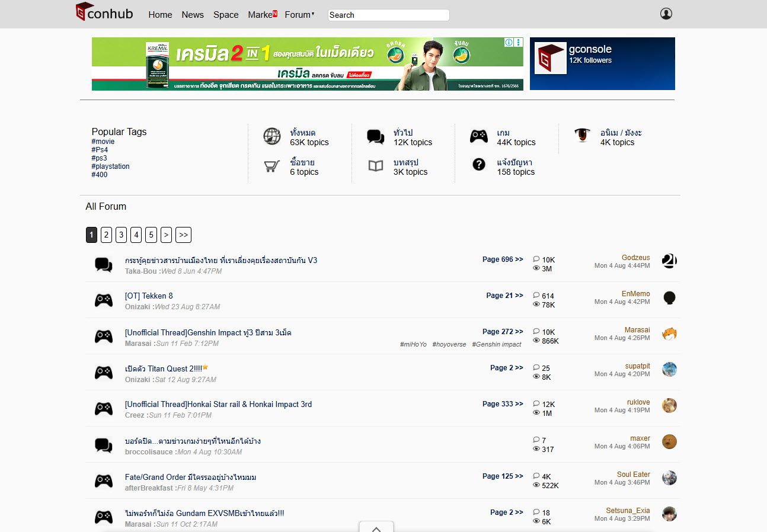Open the #Genshin impact tag
Screen dimensions: 767x532
(x=497, y=344)
